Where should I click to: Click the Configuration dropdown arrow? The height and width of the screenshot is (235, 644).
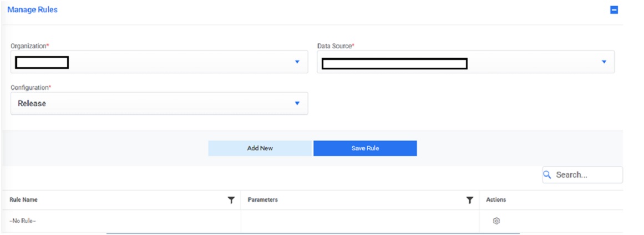tap(297, 103)
